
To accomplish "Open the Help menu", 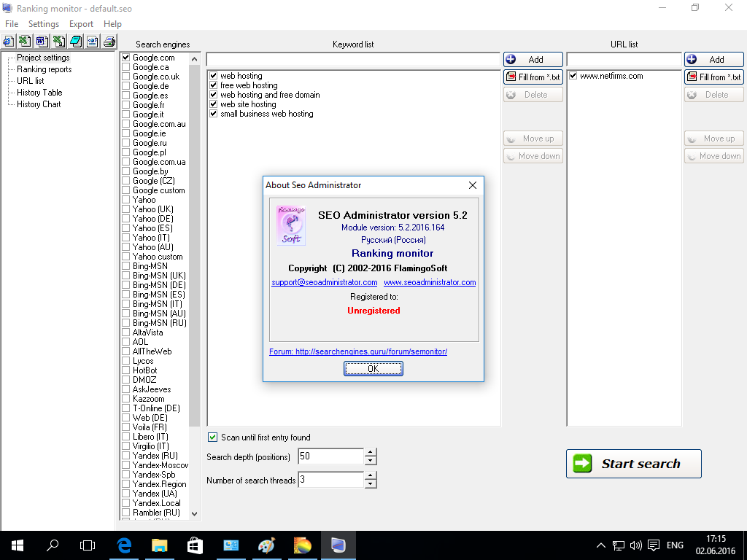I will click(x=112, y=24).
